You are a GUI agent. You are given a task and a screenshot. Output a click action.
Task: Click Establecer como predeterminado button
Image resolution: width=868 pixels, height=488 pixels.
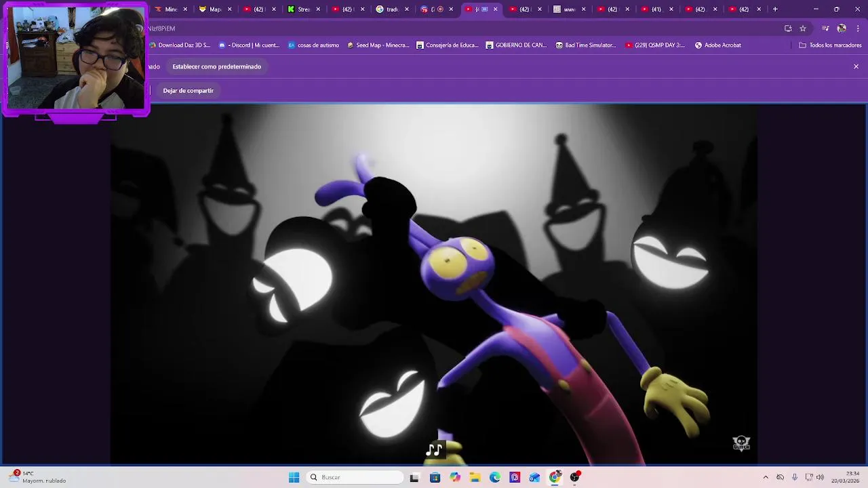point(216,66)
